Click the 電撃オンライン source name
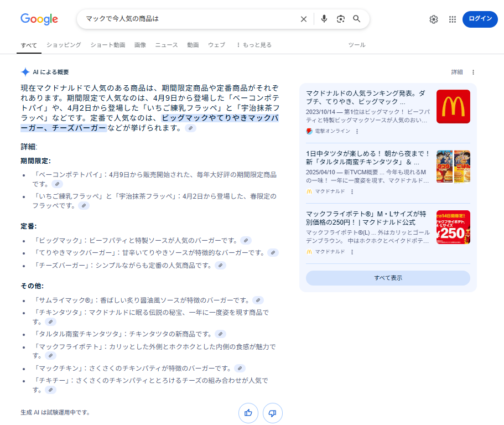The width and height of the screenshot is (504, 425). pos(332,131)
